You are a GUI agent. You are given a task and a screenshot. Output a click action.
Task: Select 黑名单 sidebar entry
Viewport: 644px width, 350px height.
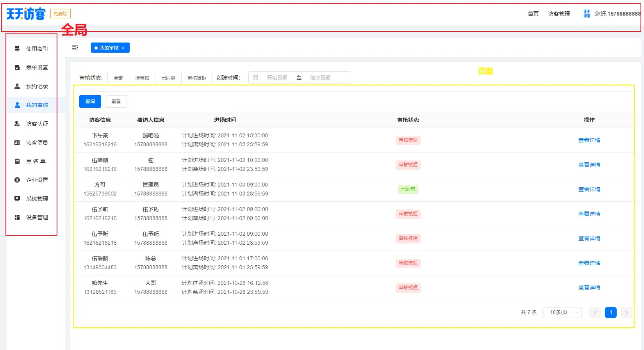click(36, 161)
